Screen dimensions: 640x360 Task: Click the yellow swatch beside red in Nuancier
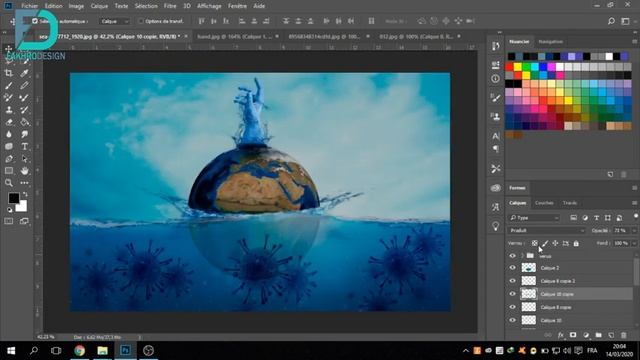[518, 67]
